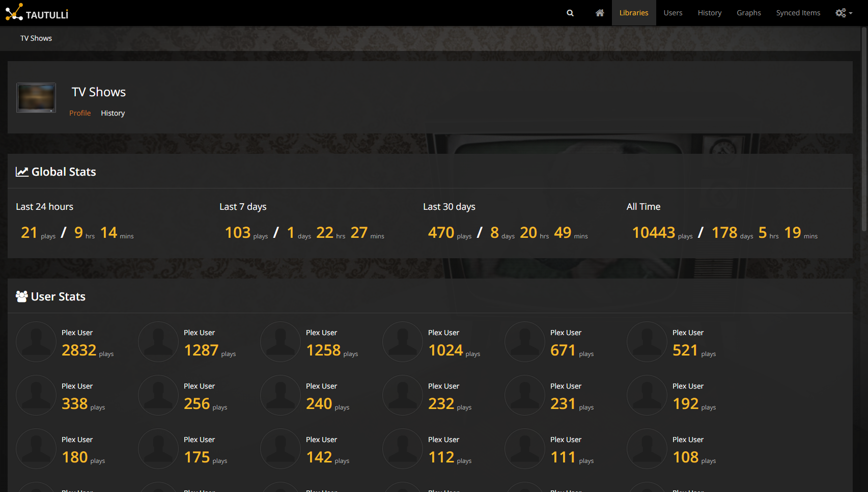
Task: Open search with the magnifier icon
Action: pyautogui.click(x=570, y=13)
